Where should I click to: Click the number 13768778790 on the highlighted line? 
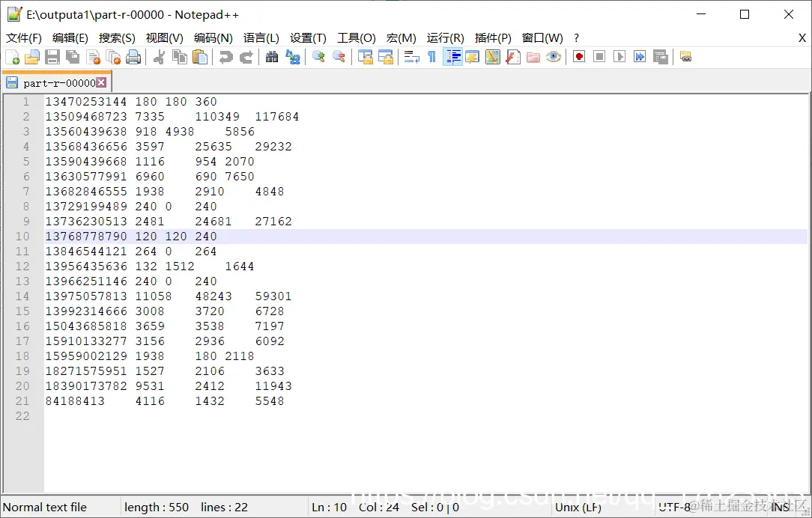coord(86,236)
